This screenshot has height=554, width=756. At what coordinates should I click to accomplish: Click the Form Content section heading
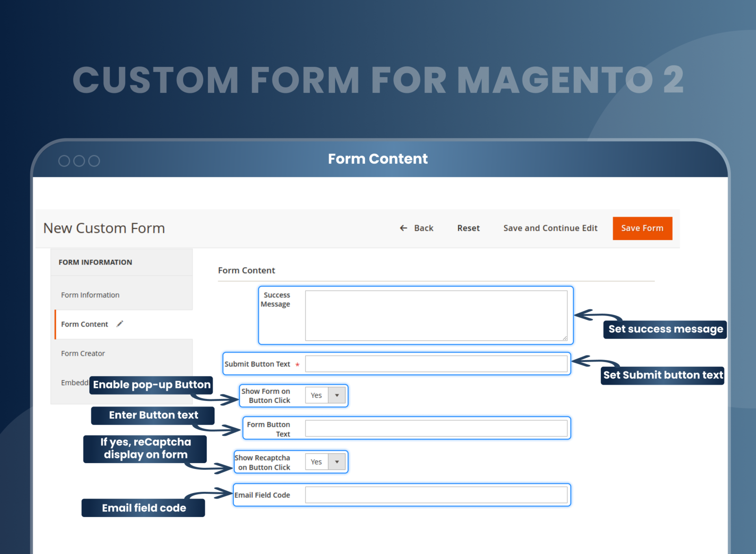point(246,270)
